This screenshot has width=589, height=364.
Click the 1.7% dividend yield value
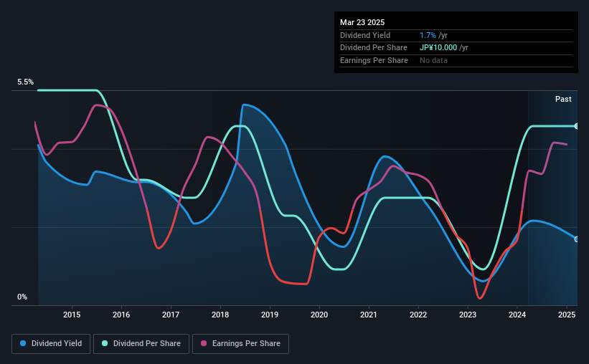[428, 35]
